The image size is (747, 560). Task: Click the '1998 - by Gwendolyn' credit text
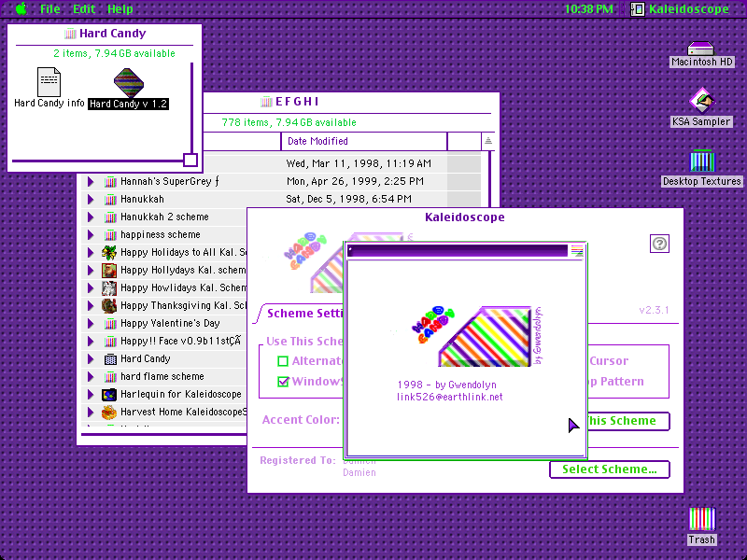[446, 385]
